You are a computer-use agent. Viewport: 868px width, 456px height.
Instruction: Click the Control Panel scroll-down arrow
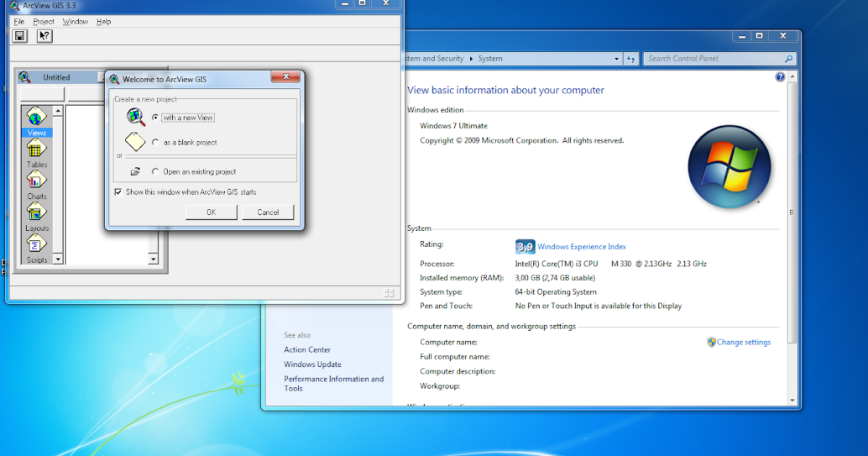[x=792, y=400]
